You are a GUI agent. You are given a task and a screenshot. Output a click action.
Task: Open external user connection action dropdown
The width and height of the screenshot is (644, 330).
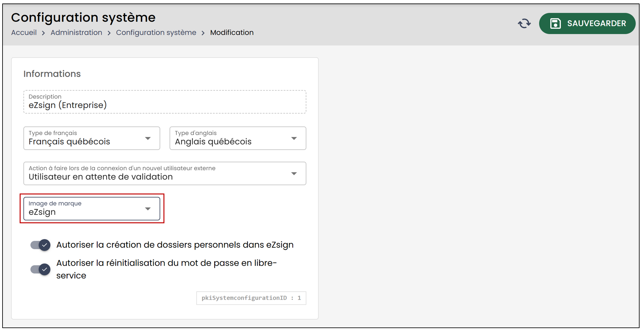pos(165,173)
